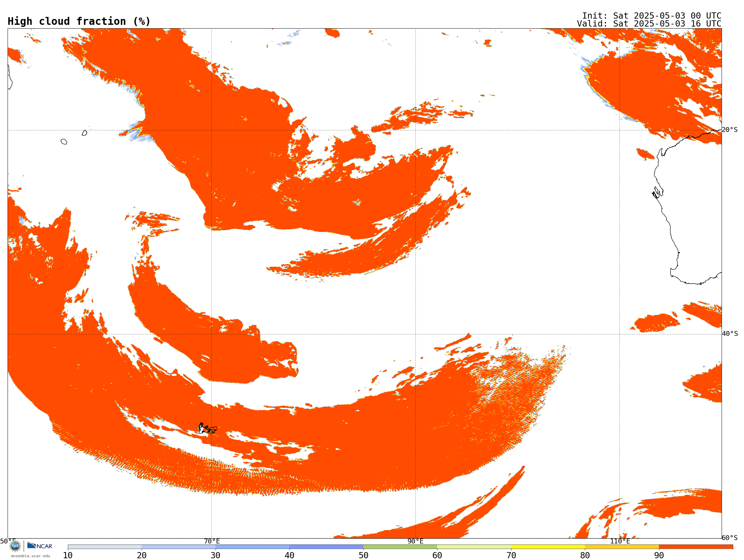The height and width of the screenshot is (560, 744).
Task: Click the 70°E longitude label
Action: point(212,541)
